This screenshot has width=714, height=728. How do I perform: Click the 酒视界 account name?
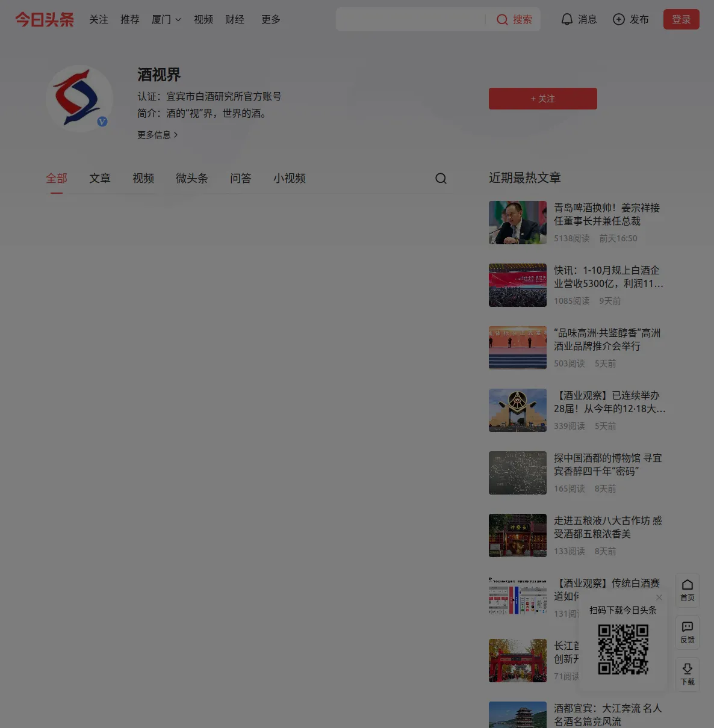click(159, 75)
